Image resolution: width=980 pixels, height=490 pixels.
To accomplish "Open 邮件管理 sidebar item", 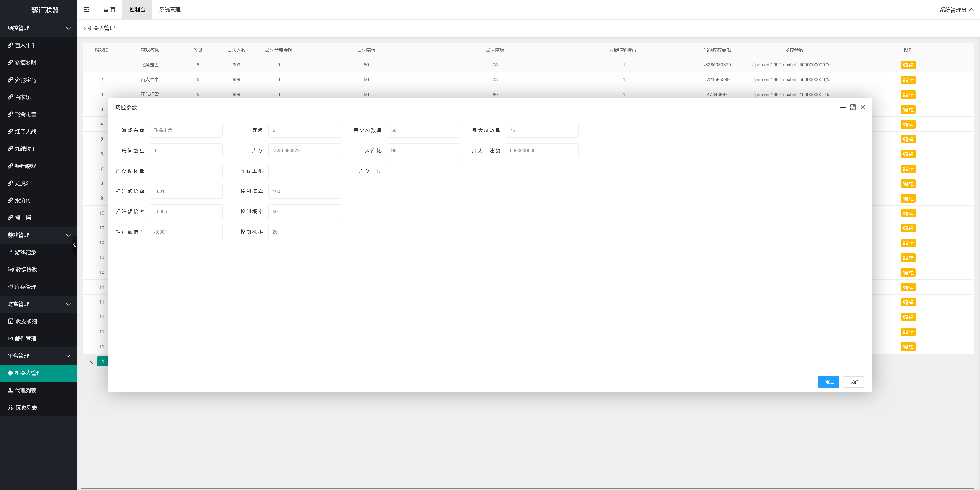I will [x=25, y=339].
